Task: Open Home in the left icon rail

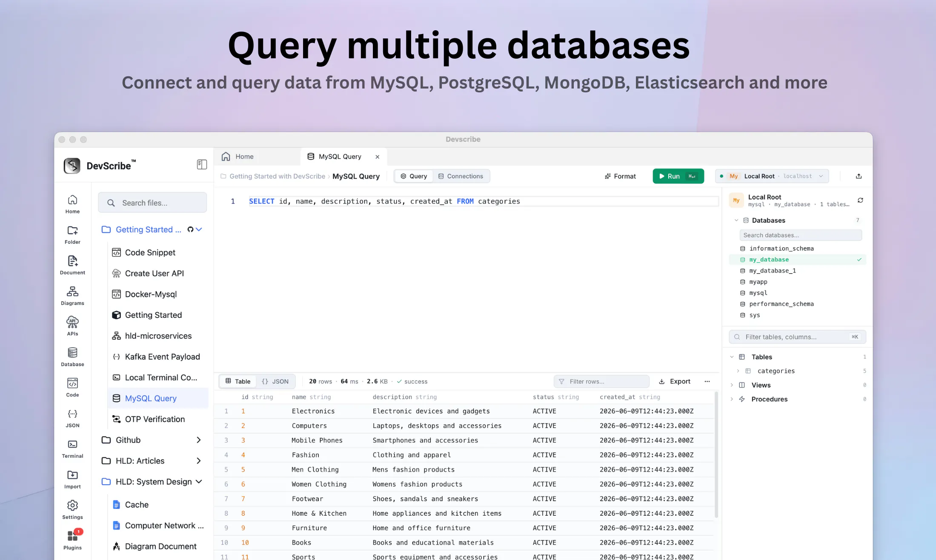Action: tap(72, 204)
